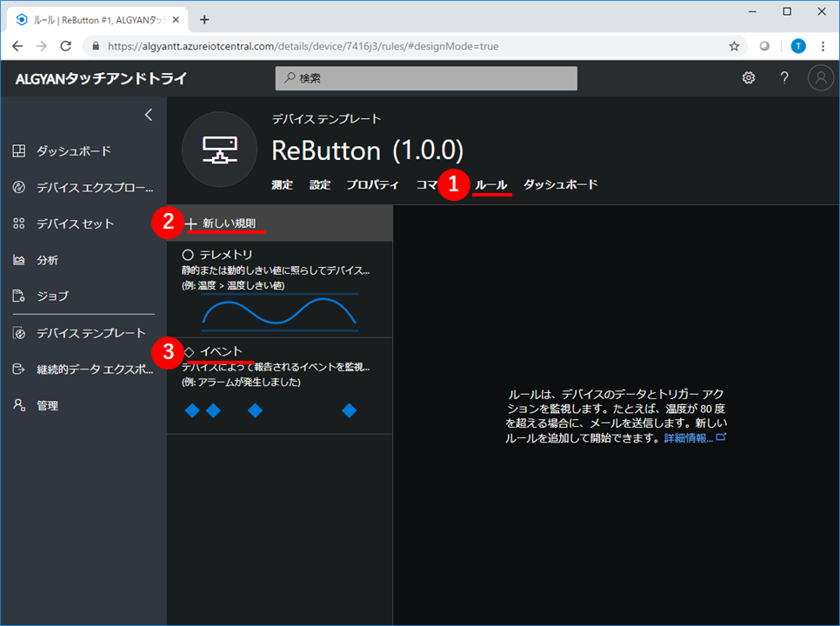The width and height of the screenshot is (840, 626).
Task: Click the 詳細情報 link
Action: [694, 438]
